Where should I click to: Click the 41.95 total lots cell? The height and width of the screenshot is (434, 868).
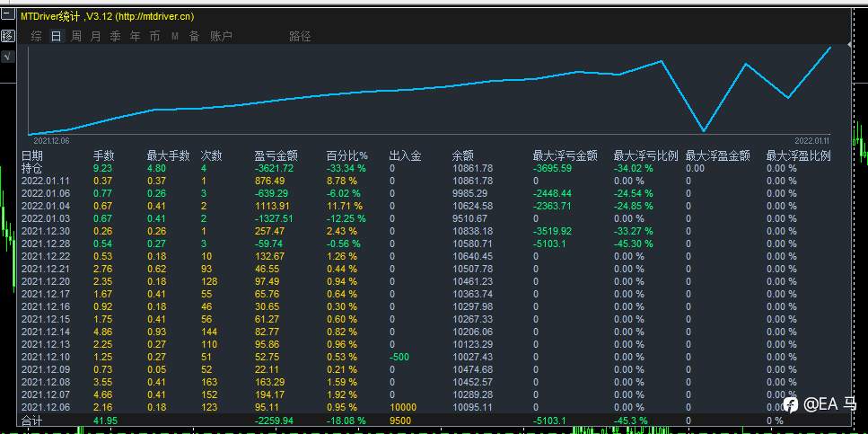tap(106, 421)
